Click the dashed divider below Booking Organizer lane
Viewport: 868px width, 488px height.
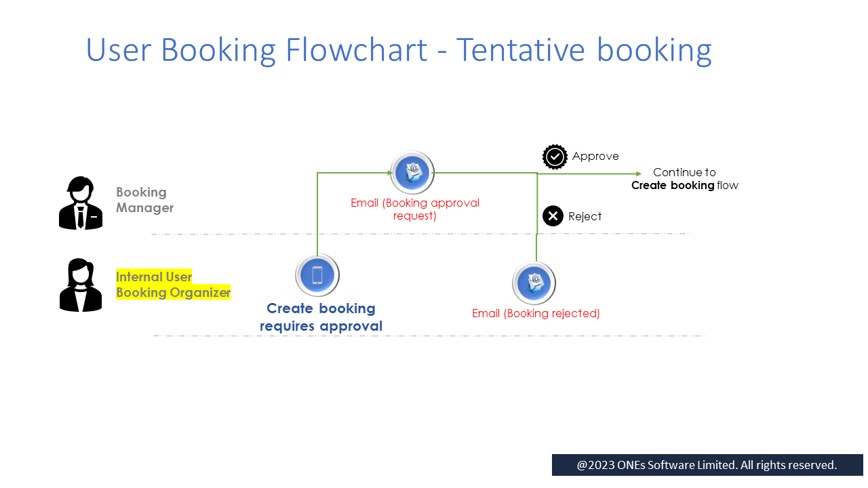click(429, 335)
